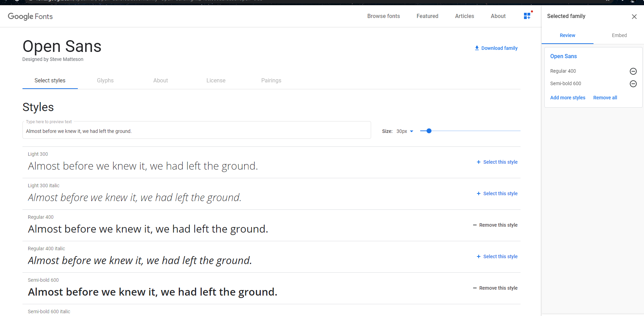The image size is (644, 316).
Task: Click the 'Semi-bold 600 italic' style label
Action: pos(49,312)
